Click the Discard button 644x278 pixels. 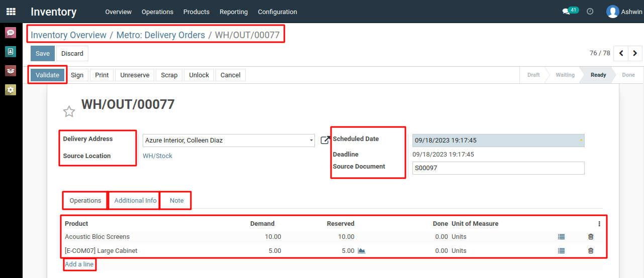tap(72, 53)
